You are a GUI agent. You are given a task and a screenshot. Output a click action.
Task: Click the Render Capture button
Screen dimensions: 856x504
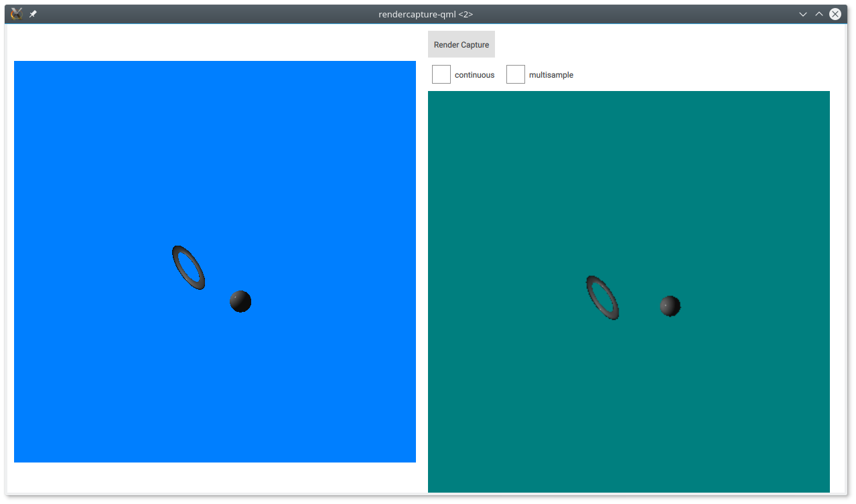coord(461,44)
